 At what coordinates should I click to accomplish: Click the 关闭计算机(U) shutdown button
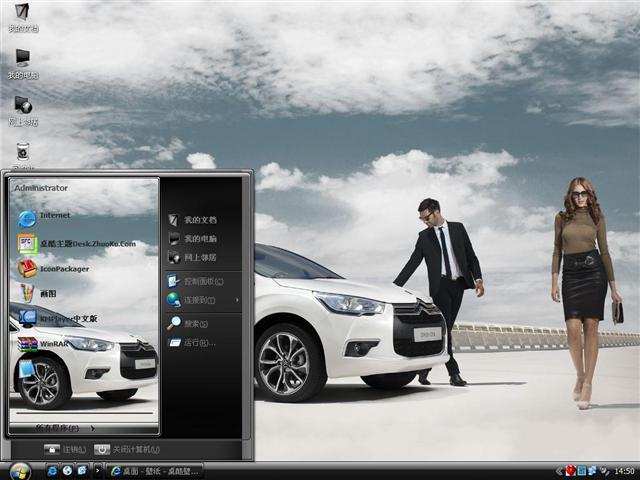[x=127, y=449]
